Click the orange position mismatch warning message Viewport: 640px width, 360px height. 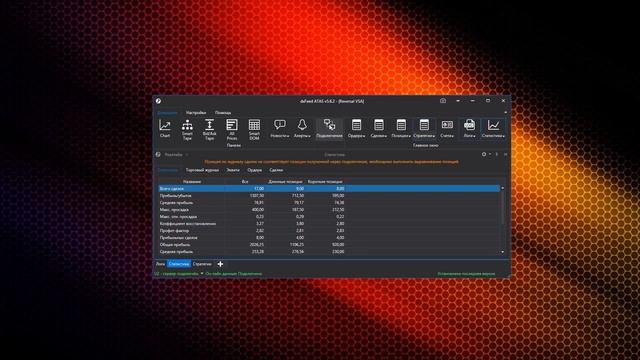pyautogui.click(x=331, y=162)
